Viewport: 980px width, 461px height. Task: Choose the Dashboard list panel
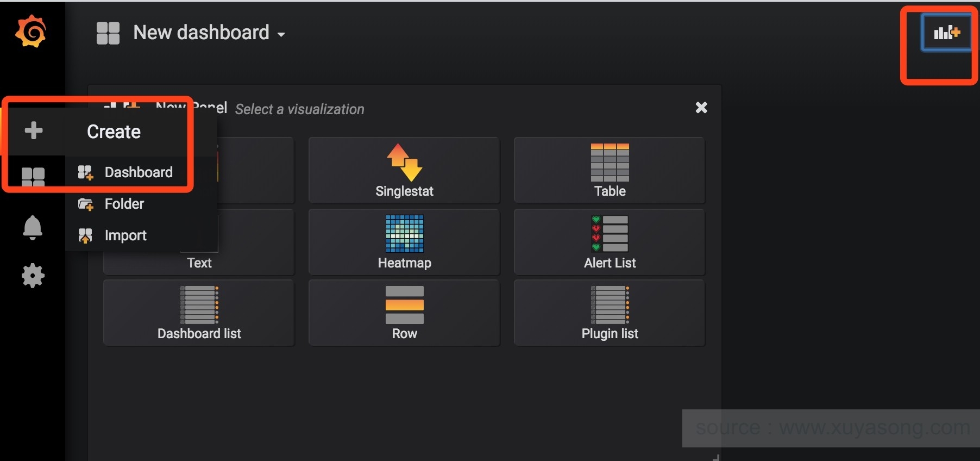coord(199,313)
